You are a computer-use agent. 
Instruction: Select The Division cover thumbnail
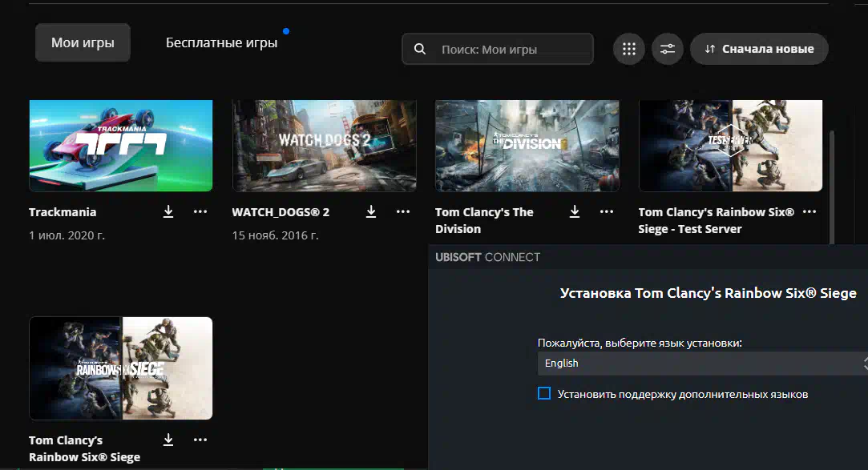point(527,146)
